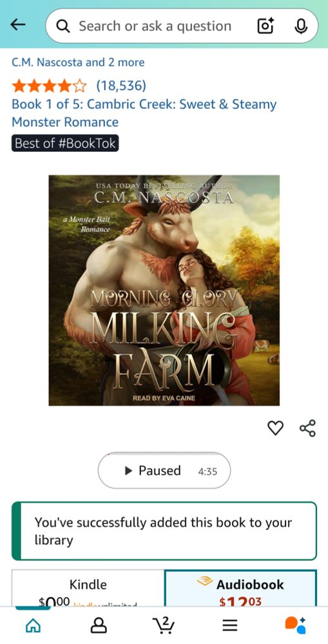Tap the share icon
The height and width of the screenshot is (644, 328).
(x=307, y=428)
